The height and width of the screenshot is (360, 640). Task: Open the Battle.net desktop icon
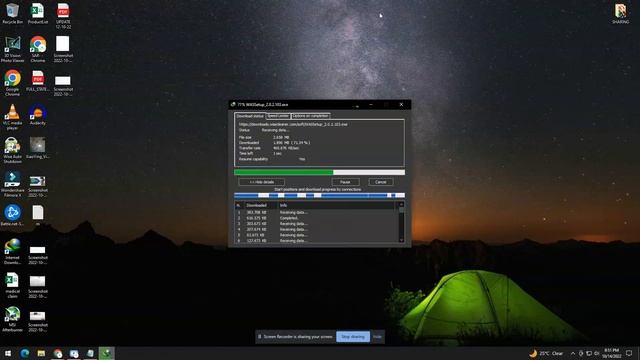[x=12, y=216]
